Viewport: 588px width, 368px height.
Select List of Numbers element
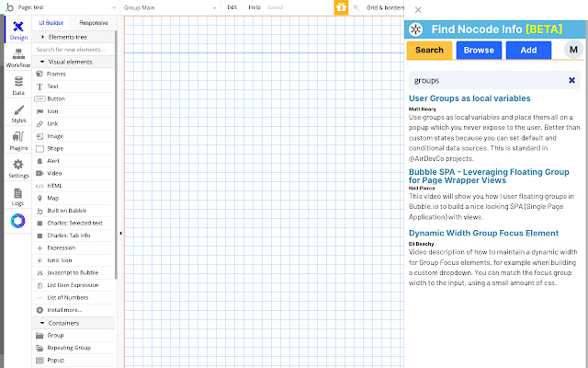pos(73,297)
